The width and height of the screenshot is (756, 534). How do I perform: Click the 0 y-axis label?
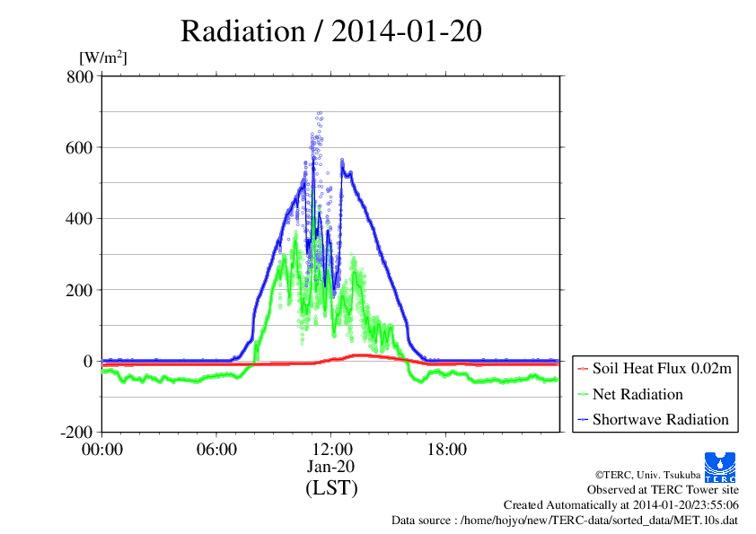[x=88, y=361]
